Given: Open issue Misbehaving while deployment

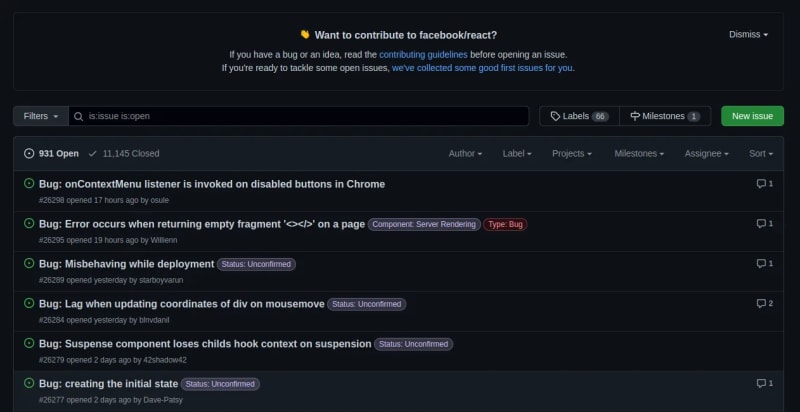Looking at the screenshot, I should (x=127, y=264).
